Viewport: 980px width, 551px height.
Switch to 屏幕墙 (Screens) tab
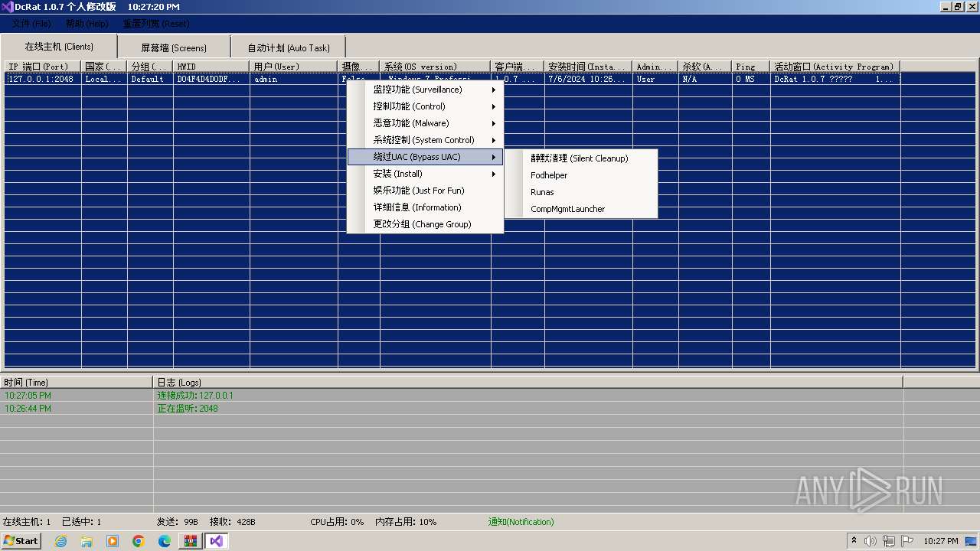pos(174,47)
